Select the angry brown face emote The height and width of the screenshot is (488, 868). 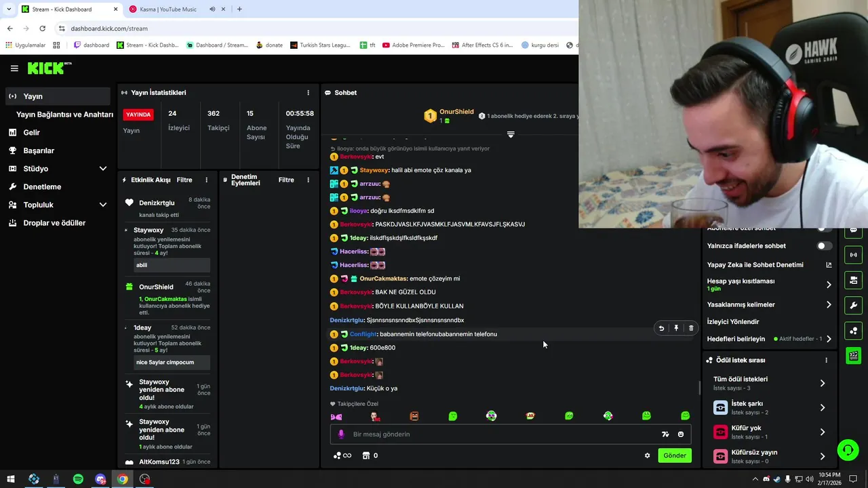pyautogui.click(x=414, y=416)
